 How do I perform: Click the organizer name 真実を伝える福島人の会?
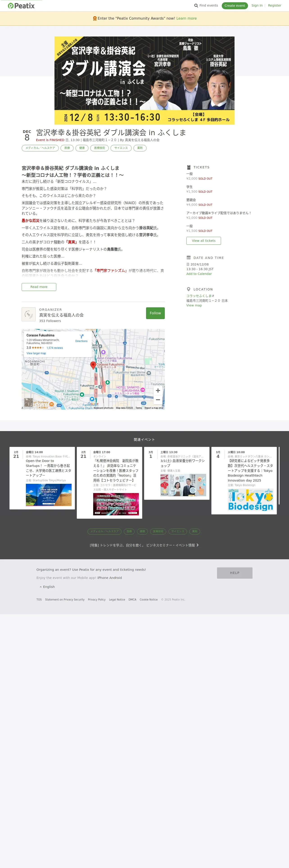[61, 315]
